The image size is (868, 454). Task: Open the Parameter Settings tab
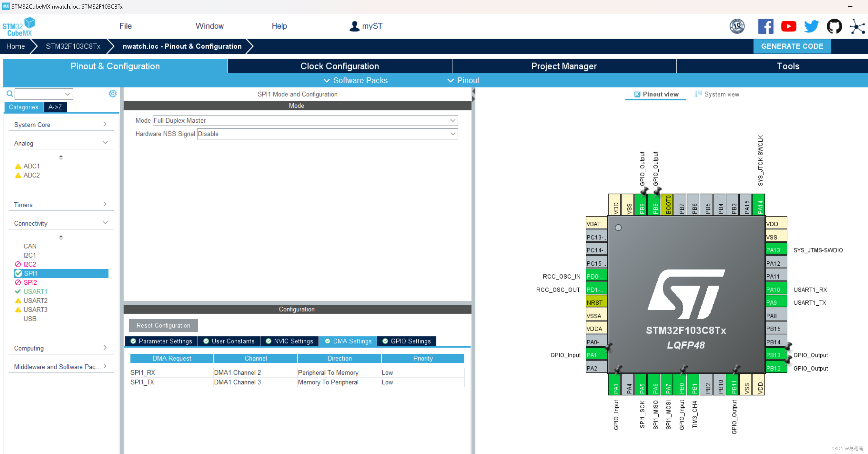(161, 341)
